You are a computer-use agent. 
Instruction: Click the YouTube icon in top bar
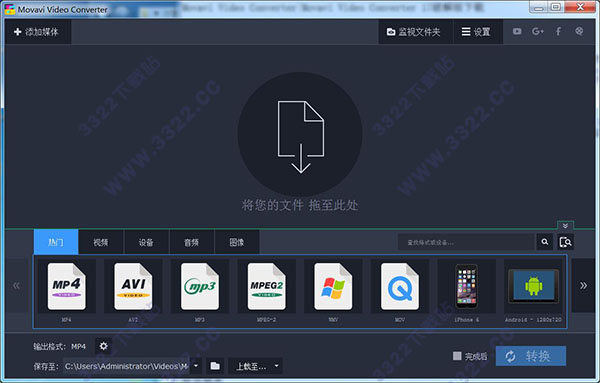517,31
